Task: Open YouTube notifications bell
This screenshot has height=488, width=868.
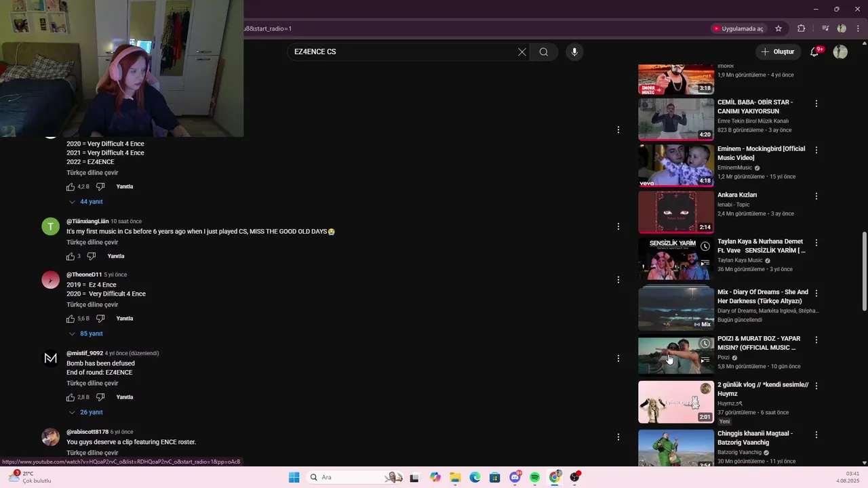Action: click(x=815, y=52)
